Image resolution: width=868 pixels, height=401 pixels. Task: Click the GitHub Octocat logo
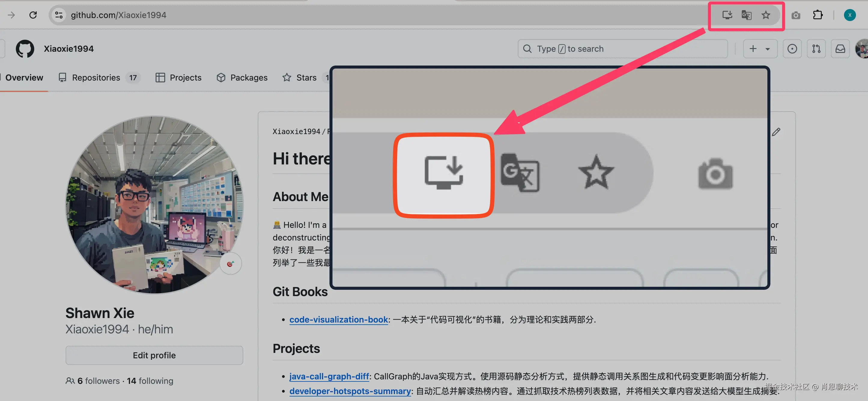(x=25, y=49)
